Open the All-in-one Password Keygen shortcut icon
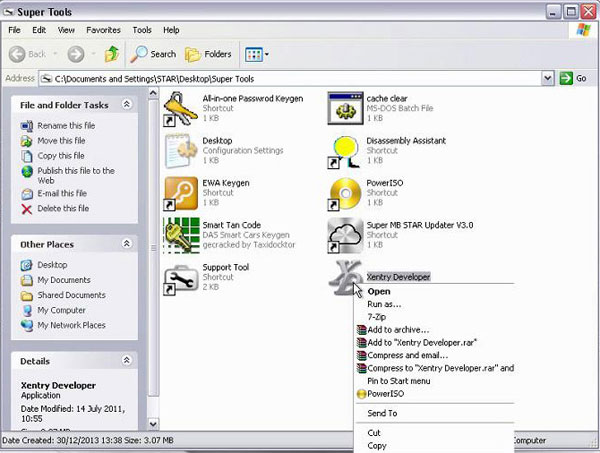The width and height of the screenshot is (600, 453). [x=181, y=109]
